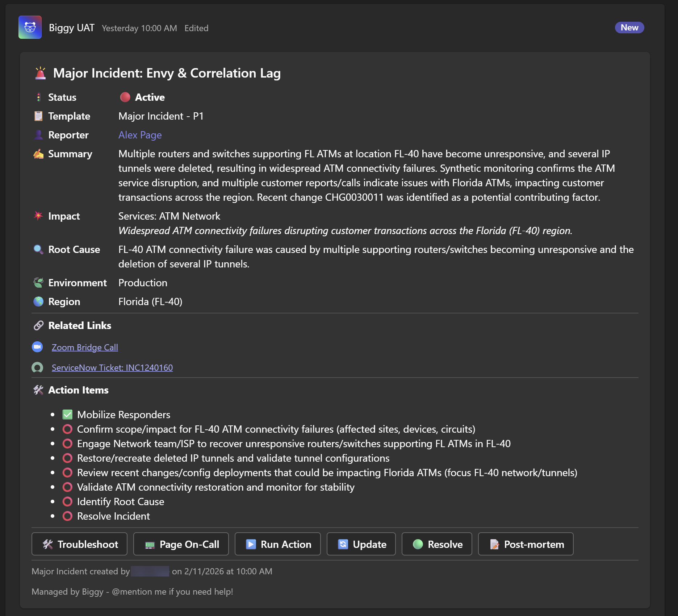The image size is (678, 616).
Task: Click the New message badge
Action: point(629,28)
